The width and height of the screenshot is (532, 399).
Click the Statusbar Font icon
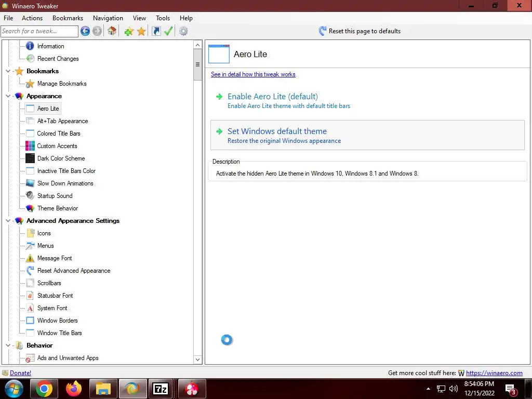[x=30, y=296]
